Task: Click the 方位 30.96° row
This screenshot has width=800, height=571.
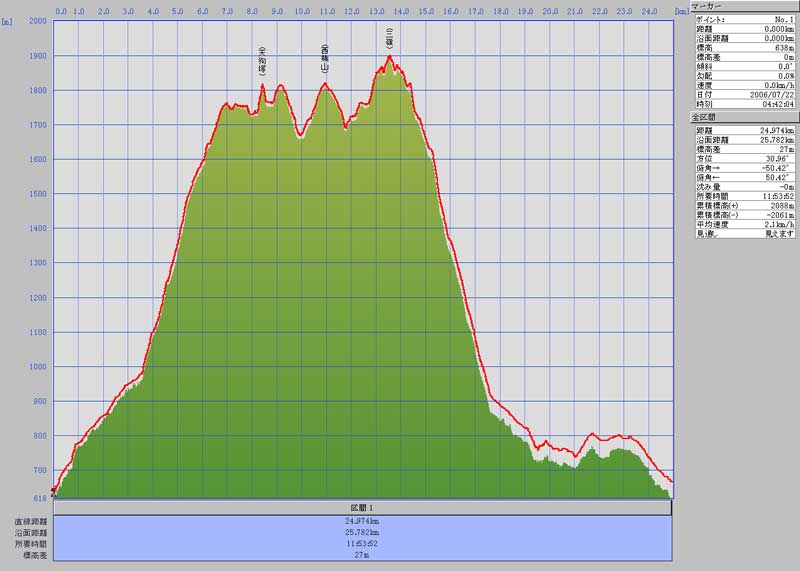Action: point(743,158)
